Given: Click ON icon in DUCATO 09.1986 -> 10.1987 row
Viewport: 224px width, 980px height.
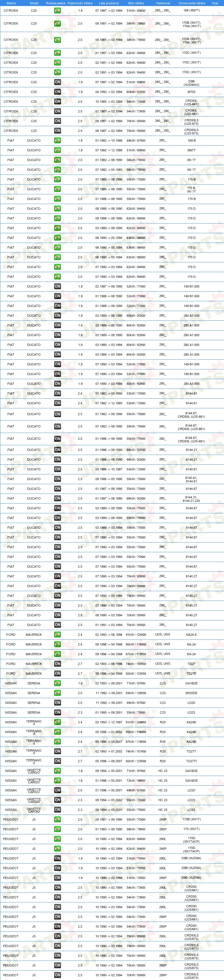Looking at the screenshot, I should (x=57, y=470).
